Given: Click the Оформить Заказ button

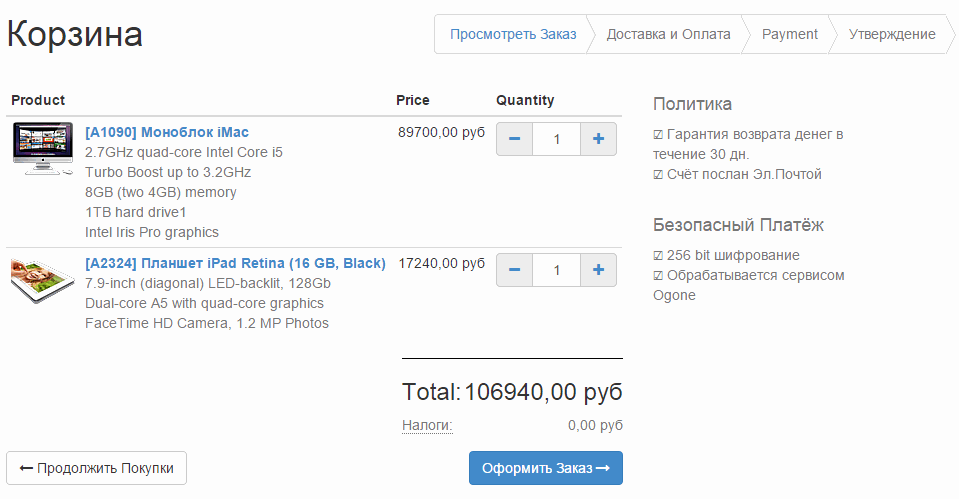Looking at the screenshot, I should [x=546, y=468].
